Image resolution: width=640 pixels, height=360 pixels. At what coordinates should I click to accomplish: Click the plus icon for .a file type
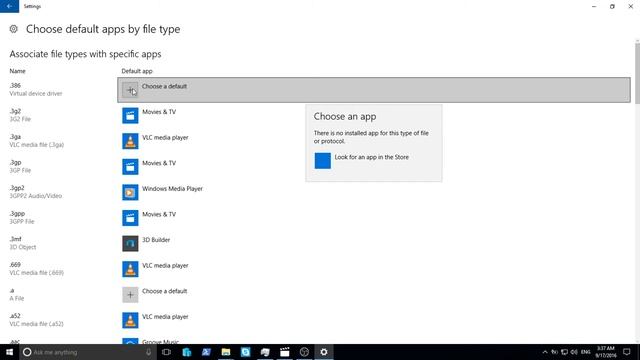130,295
